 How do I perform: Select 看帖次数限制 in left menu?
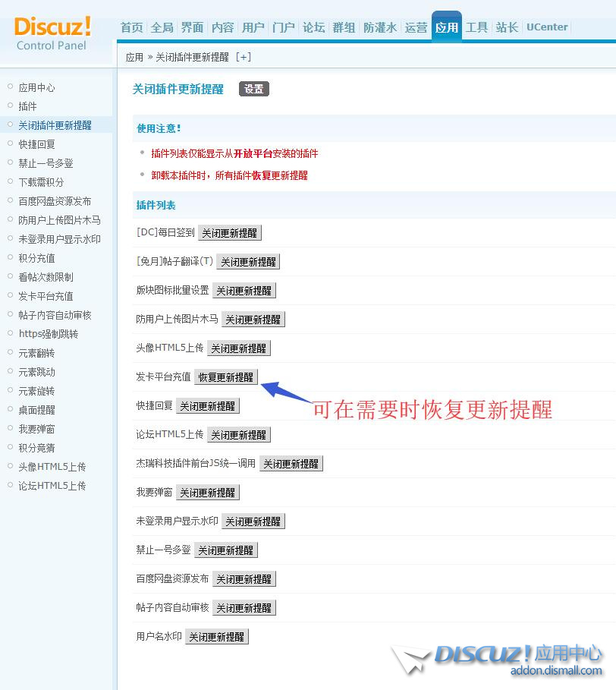tap(46, 277)
